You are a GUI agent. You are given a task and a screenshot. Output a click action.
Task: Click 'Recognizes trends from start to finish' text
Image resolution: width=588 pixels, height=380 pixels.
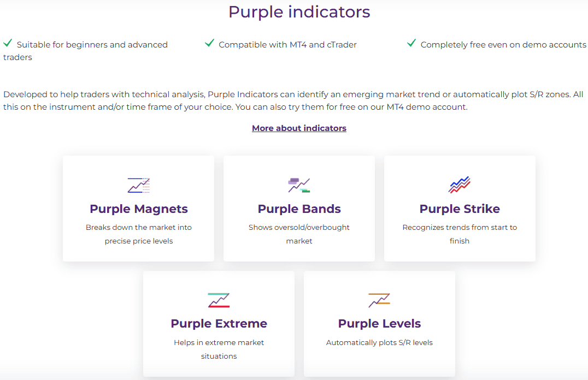460,234
